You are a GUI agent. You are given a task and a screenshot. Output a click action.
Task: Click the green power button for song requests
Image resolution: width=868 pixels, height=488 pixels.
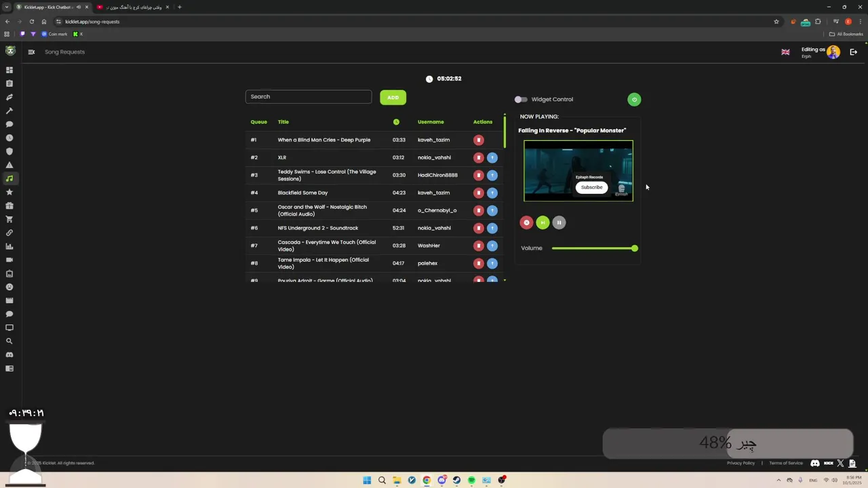pyautogui.click(x=634, y=100)
